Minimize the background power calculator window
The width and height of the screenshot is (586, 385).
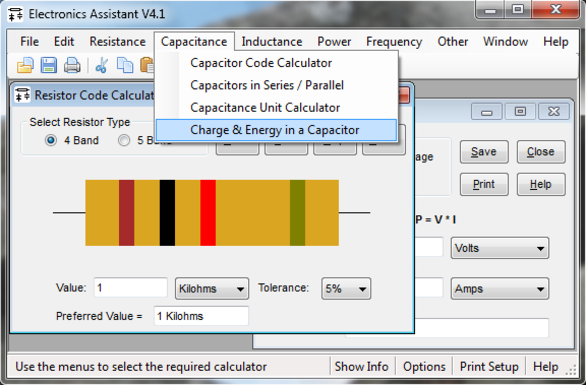coord(487,111)
